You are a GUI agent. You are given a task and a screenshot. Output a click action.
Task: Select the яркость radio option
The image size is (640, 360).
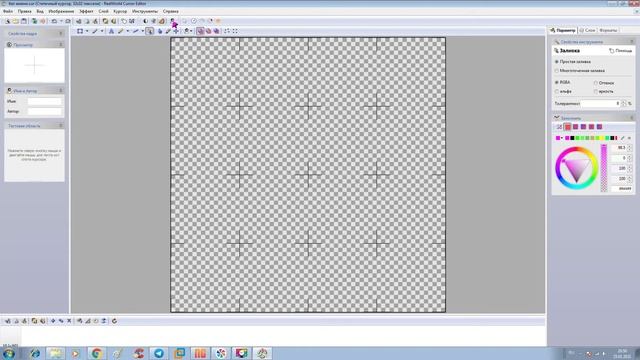coord(604,91)
